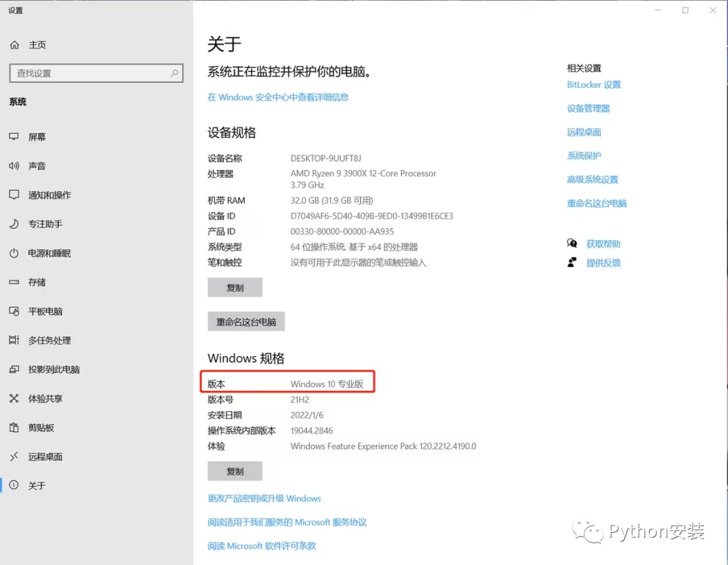Click the Tablet icon in sidebar
728x565 pixels.
tap(14, 311)
